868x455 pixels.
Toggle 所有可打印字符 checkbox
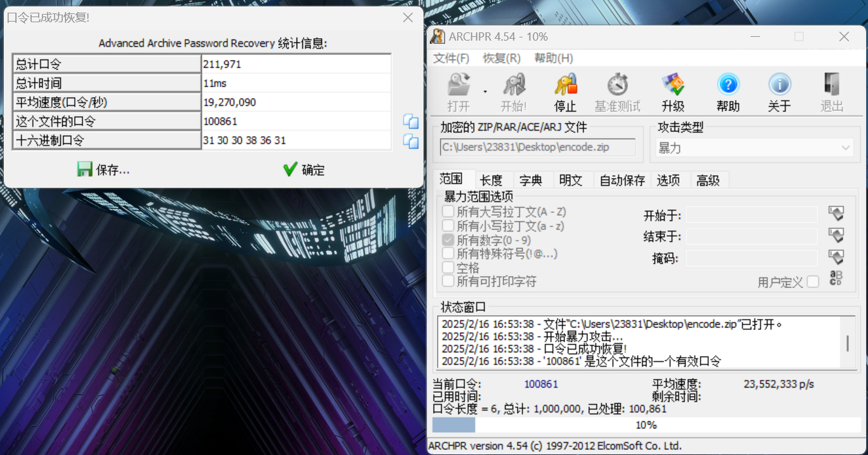448,281
